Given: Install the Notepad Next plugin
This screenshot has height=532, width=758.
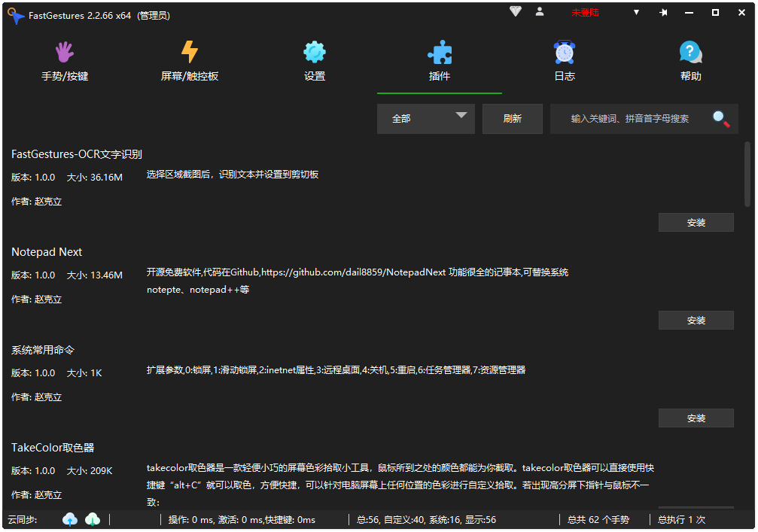Looking at the screenshot, I should tap(696, 320).
